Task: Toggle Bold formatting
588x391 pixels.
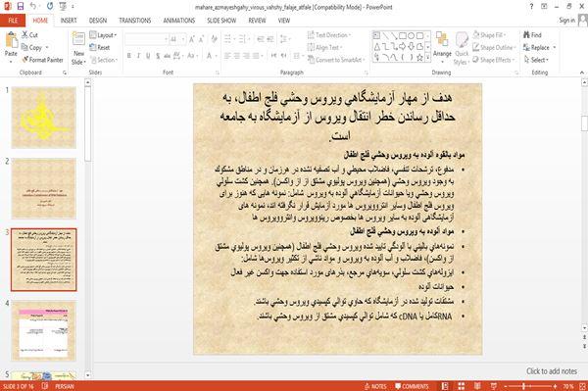Action: click(x=129, y=56)
